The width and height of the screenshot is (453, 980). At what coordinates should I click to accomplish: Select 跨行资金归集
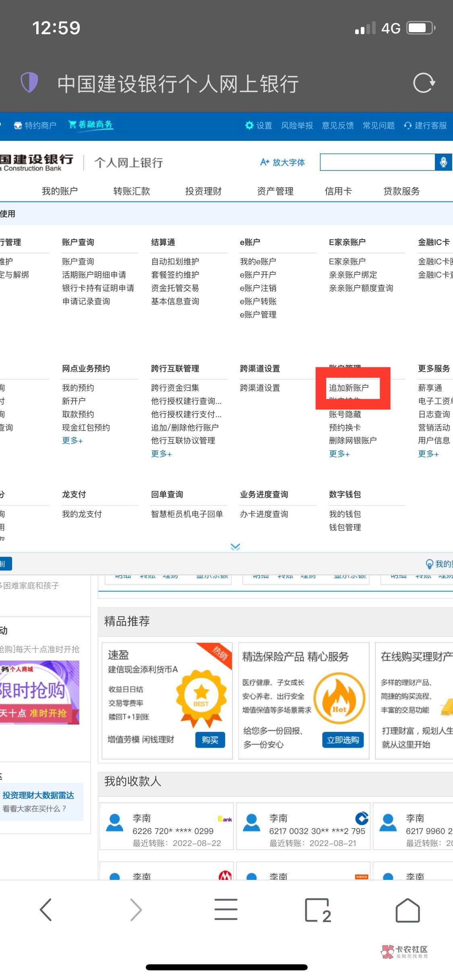click(175, 388)
